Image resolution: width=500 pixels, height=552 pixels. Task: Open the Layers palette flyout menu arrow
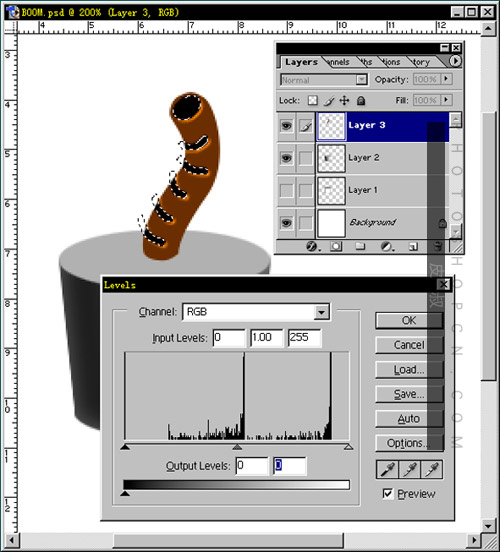click(455, 61)
